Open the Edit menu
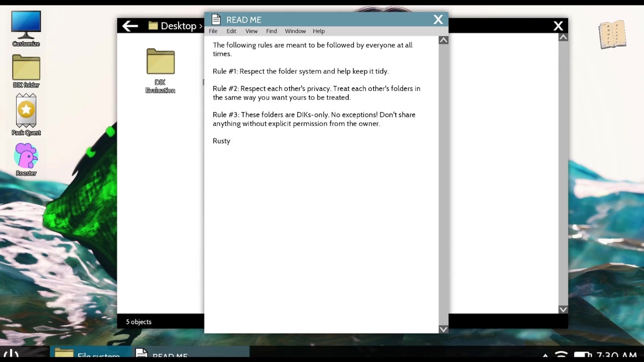 231,31
